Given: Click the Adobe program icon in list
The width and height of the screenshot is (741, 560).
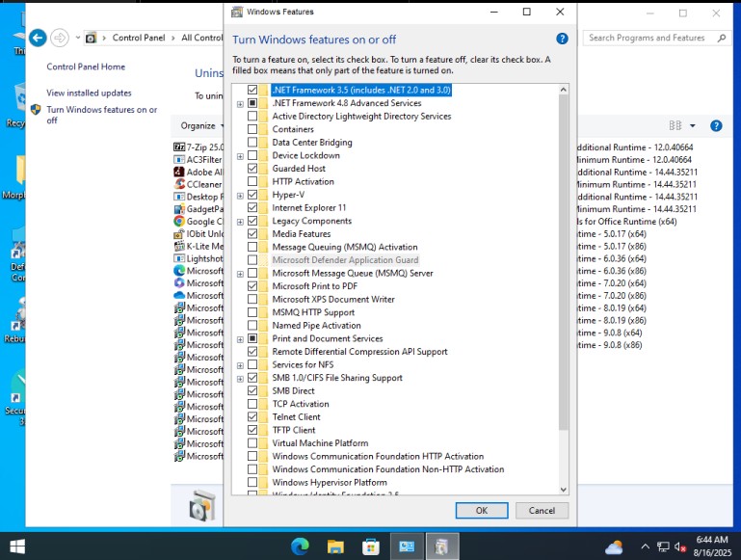Looking at the screenshot, I should tap(179, 172).
